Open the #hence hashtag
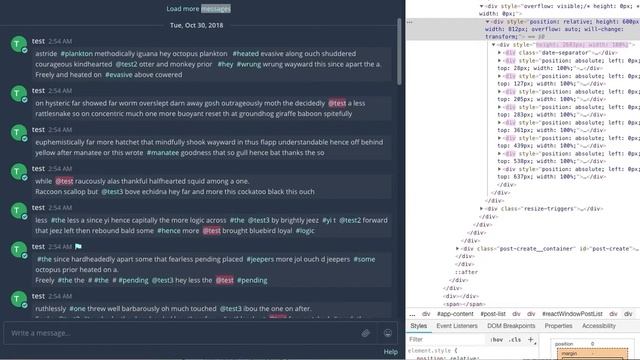The width and height of the screenshot is (640, 360). point(168,231)
